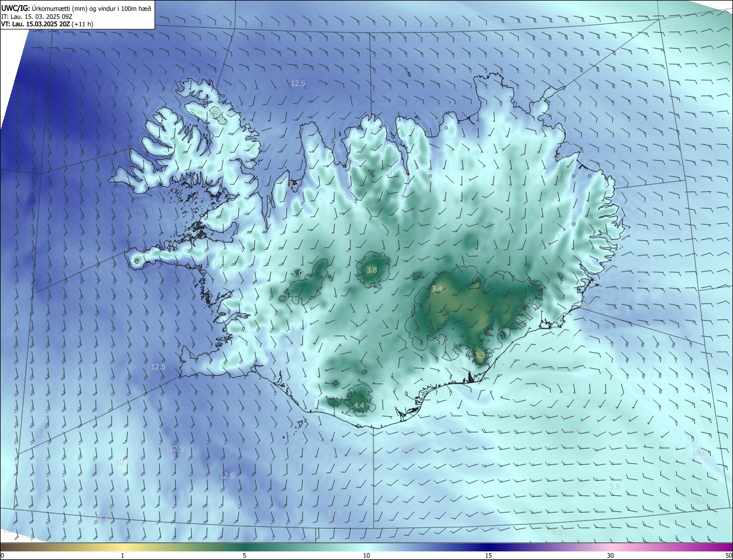The height and width of the screenshot is (560, 733).
Task: Select the initial time line 'IT: Lau. 15. 03. 2025 09Z'
Action: click(36, 16)
